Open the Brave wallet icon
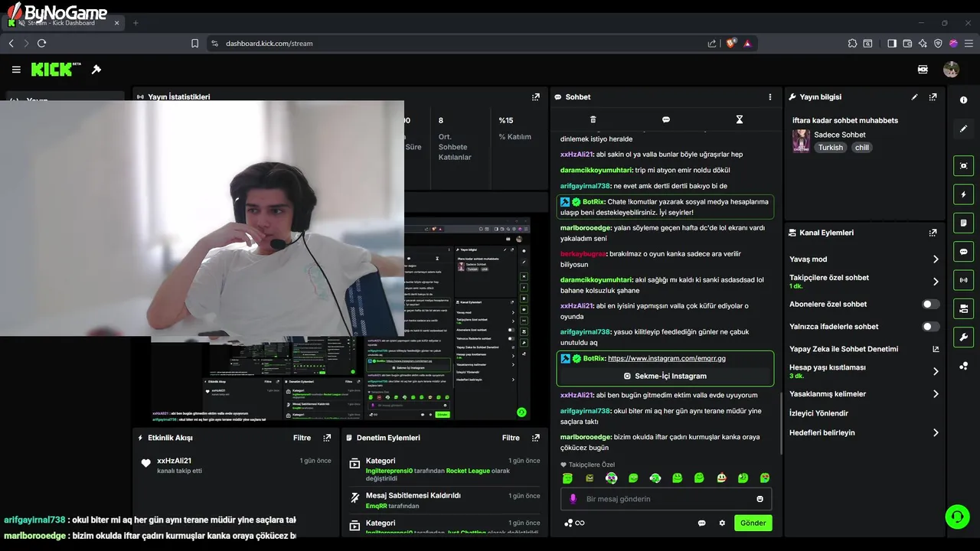Viewport: 980px width, 551px height. pos(907,44)
